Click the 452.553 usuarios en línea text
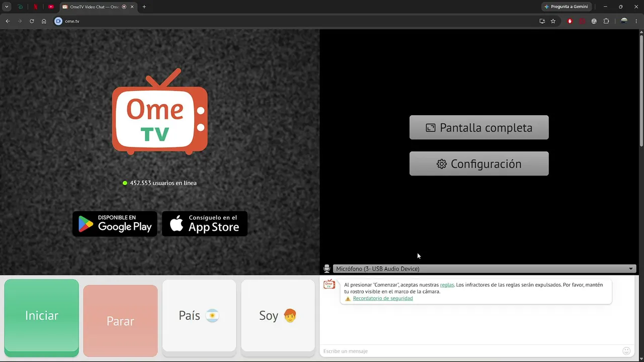644x362 pixels. tap(163, 183)
